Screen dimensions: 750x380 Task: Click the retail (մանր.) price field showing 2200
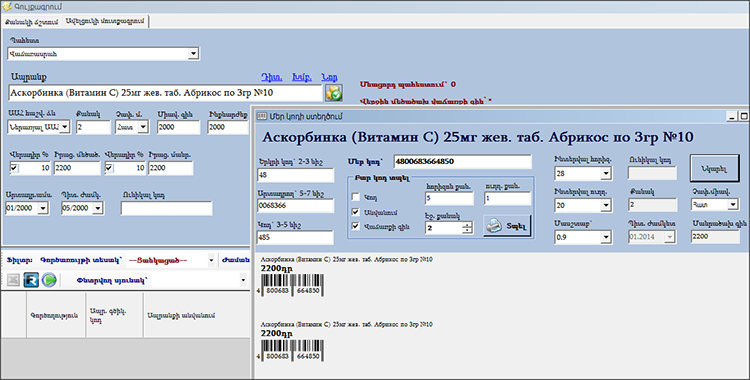(171, 168)
